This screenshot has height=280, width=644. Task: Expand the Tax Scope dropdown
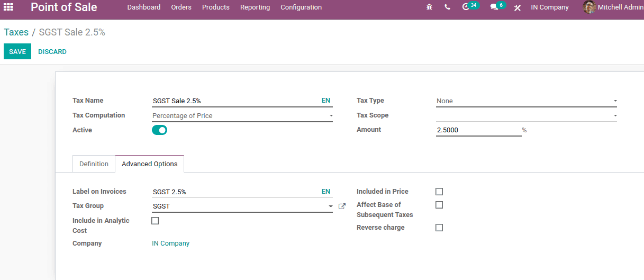click(x=527, y=115)
